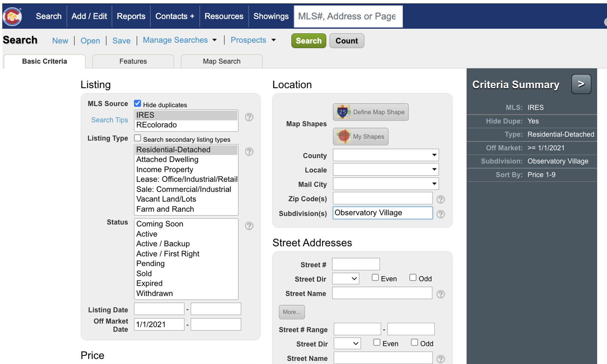Enable Search secondary listing types

coord(137,138)
